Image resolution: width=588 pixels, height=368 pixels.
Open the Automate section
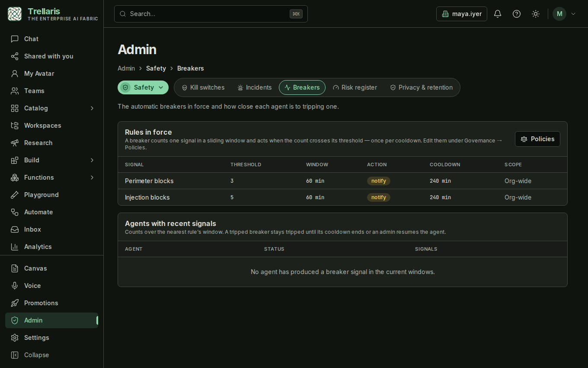point(51,212)
